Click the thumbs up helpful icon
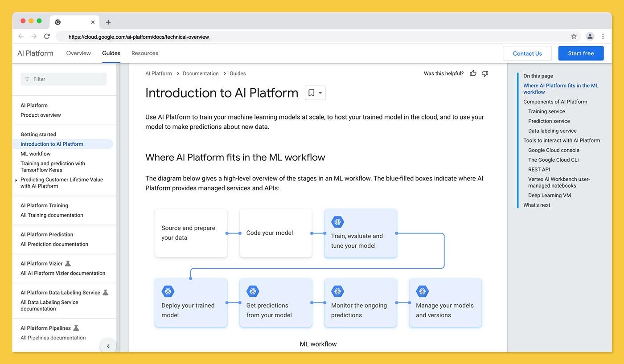The width and height of the screenshot is (624, 364). tap(473, 73)
